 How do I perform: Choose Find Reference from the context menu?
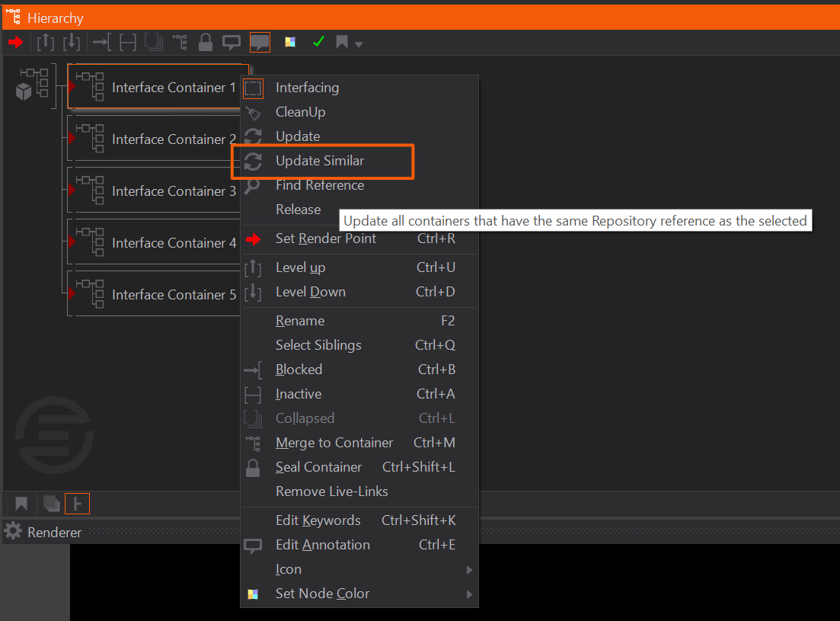[359, 185]
